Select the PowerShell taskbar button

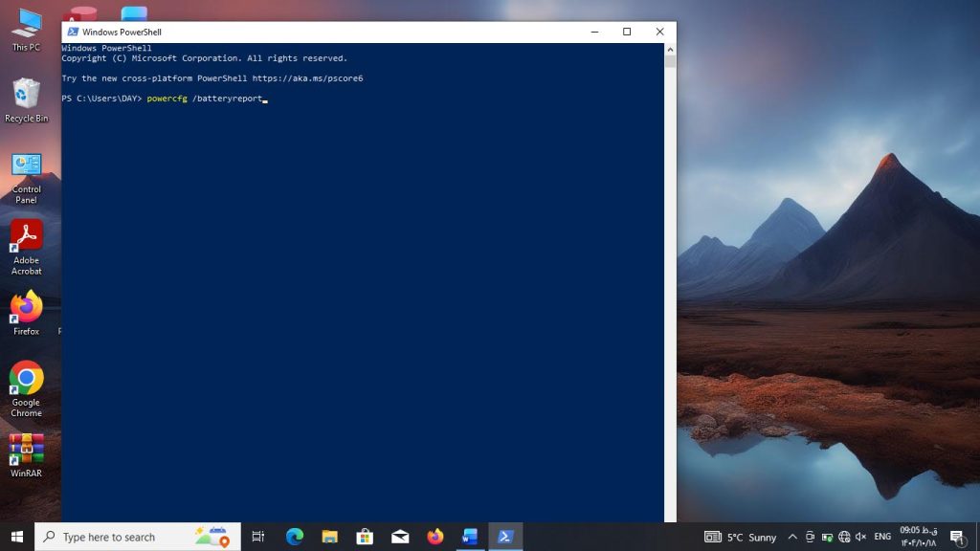pyautogui.click(x=505, y=537)
